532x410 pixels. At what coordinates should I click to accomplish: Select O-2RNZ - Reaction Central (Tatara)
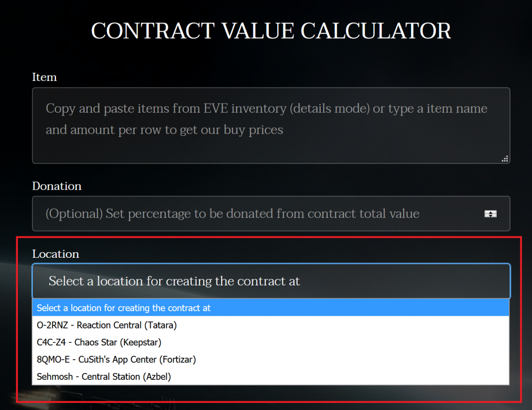[107, 325]
